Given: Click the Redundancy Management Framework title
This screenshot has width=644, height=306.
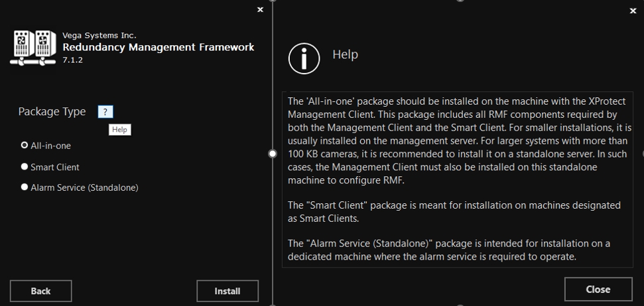Looking at the screenshot, I should tap(158, 47).
